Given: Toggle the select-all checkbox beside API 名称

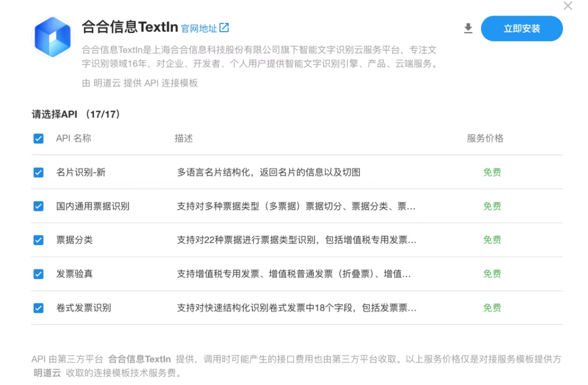Looking at the screenshot, I should point(38,138).
